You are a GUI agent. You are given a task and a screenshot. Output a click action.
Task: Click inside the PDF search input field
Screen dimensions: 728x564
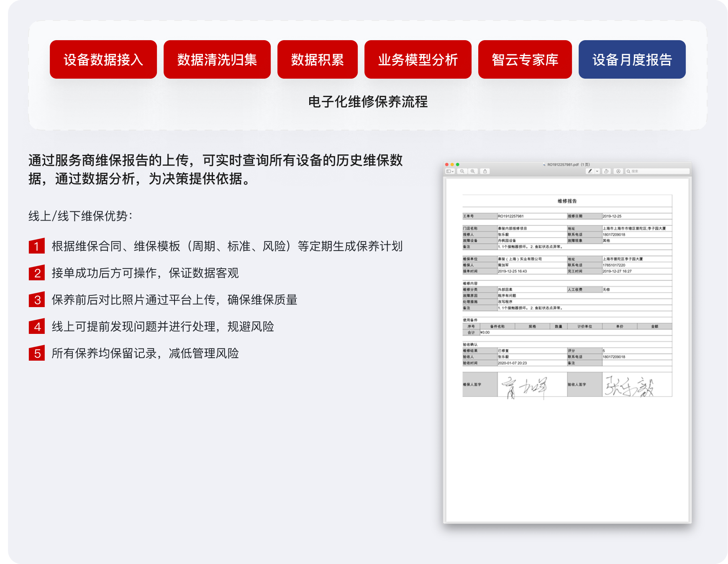point(653,171)
